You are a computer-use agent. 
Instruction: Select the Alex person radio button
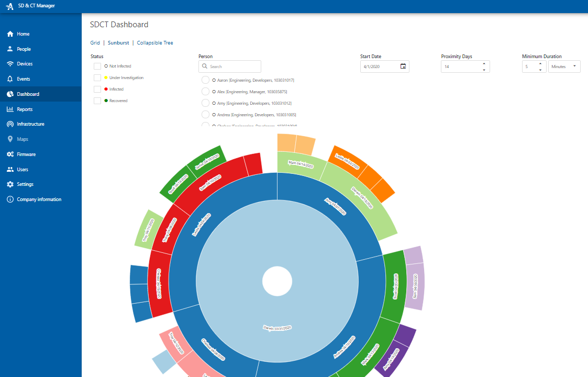point(205,92)
